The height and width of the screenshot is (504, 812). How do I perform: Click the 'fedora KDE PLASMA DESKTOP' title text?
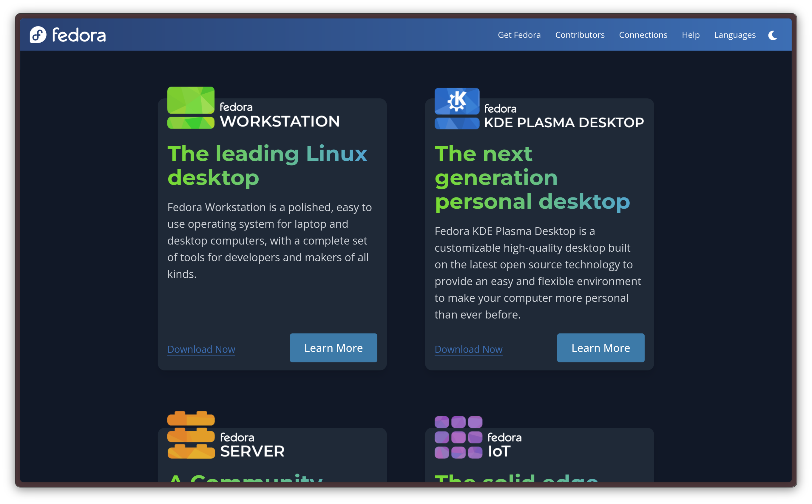(564, 116)
